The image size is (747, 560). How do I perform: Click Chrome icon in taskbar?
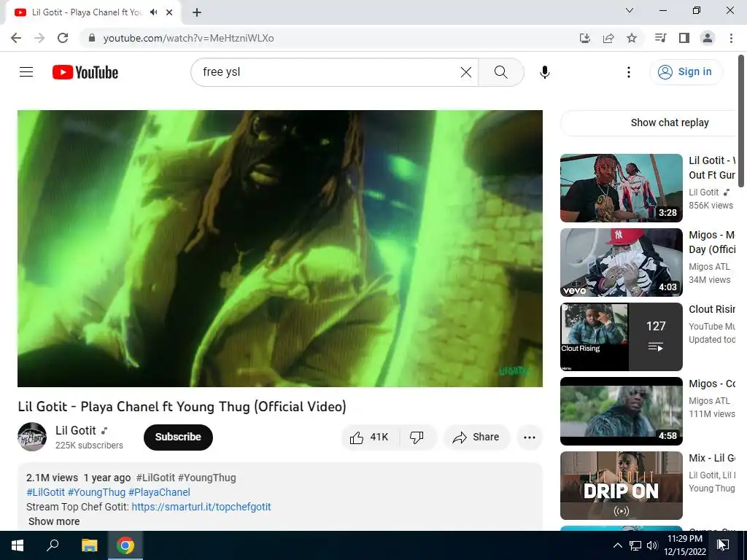(125, 545)
